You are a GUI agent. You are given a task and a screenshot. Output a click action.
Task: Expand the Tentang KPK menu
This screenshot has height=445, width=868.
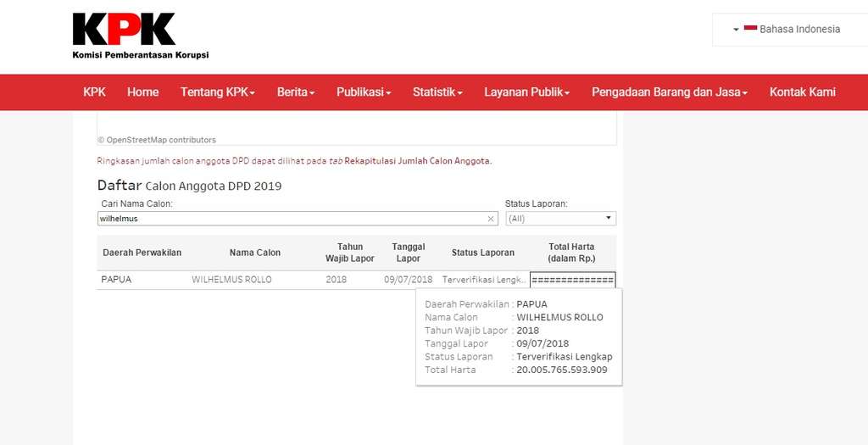coord(217,92)
